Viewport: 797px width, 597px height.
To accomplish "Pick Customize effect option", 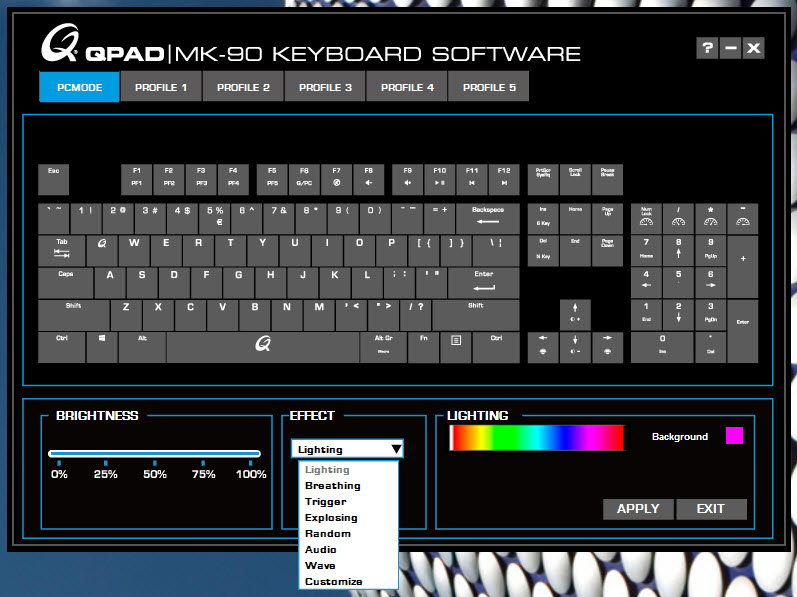I will coord(349,582).
